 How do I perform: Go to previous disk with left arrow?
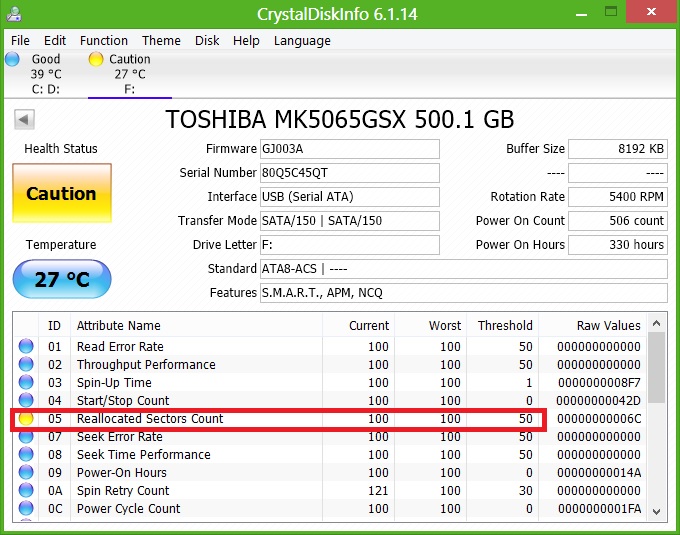click(24, 119)
